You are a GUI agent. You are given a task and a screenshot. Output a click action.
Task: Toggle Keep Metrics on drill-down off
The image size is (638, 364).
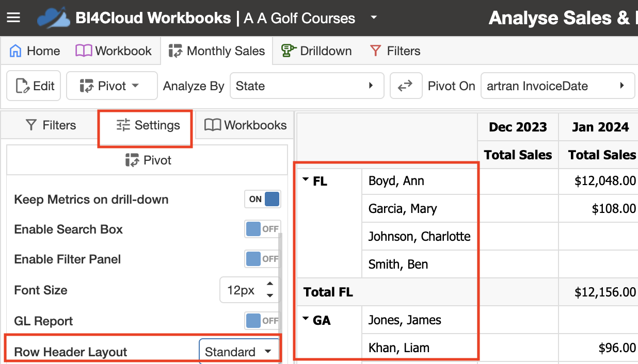click(263, 200)
